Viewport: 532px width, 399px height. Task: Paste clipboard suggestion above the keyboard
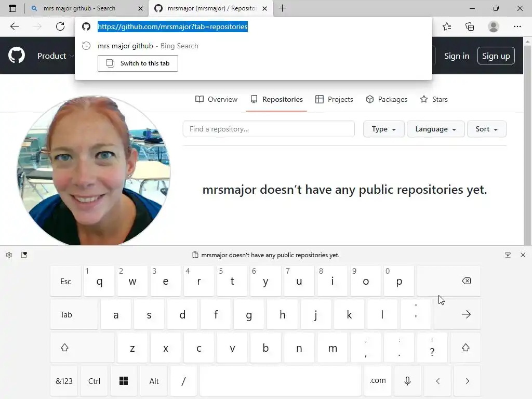[265, 255]
